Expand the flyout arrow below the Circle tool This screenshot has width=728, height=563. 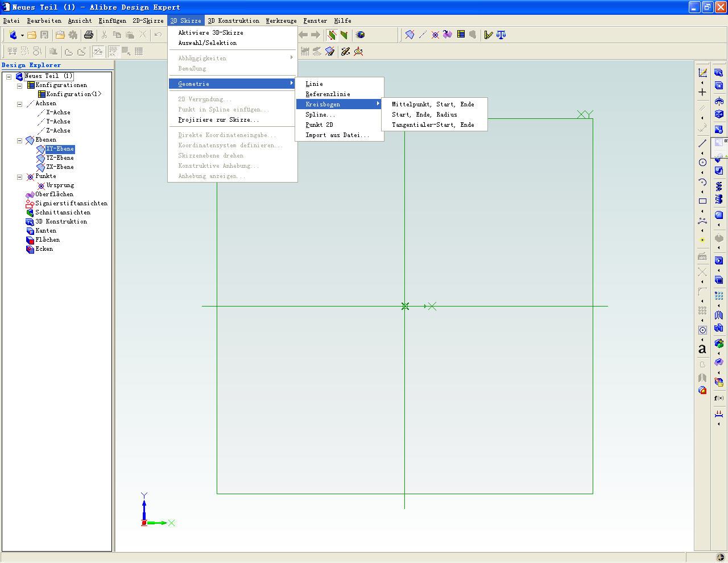click(702, 172)
